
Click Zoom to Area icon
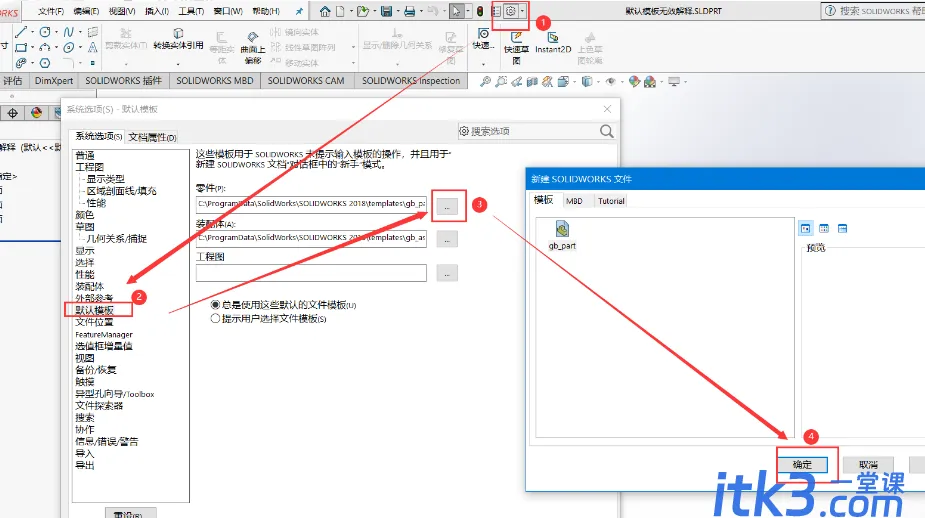501,81
